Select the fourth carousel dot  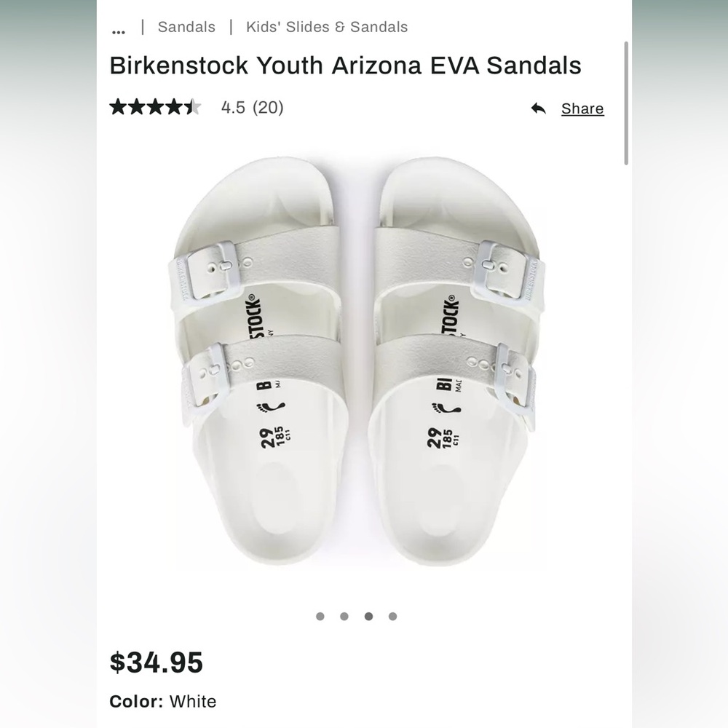(392, 616)
